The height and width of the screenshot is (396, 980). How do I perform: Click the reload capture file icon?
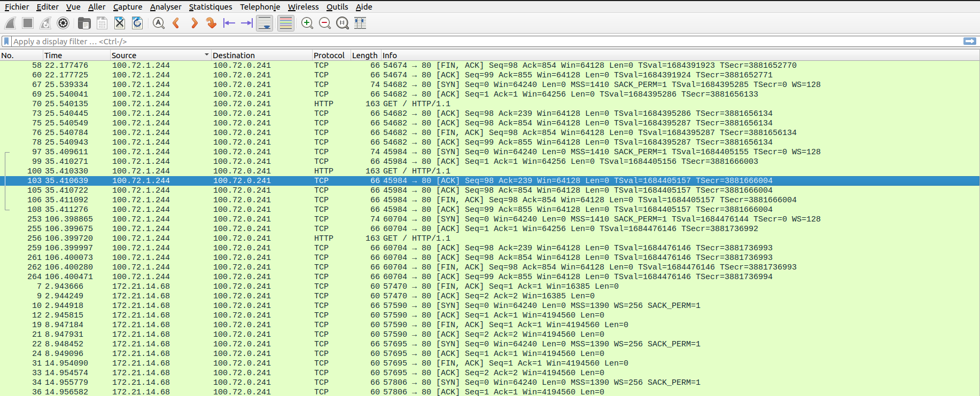[137, 23]
